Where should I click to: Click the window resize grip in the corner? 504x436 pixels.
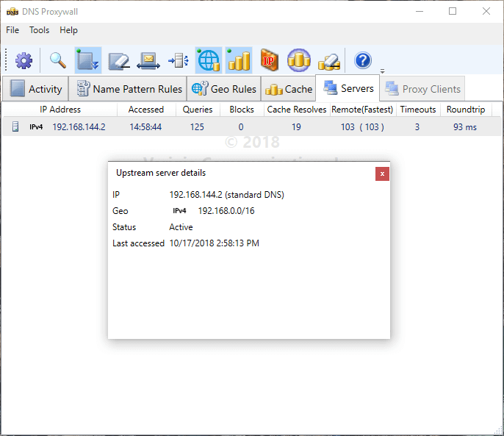(x=498, y=430)
